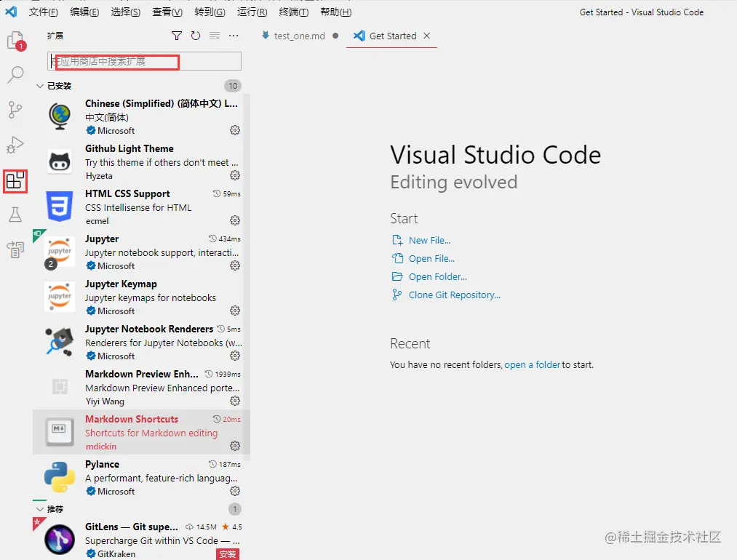
Task: Open manage gear for Markdown Shortcuts
Action: coord(235,446)
